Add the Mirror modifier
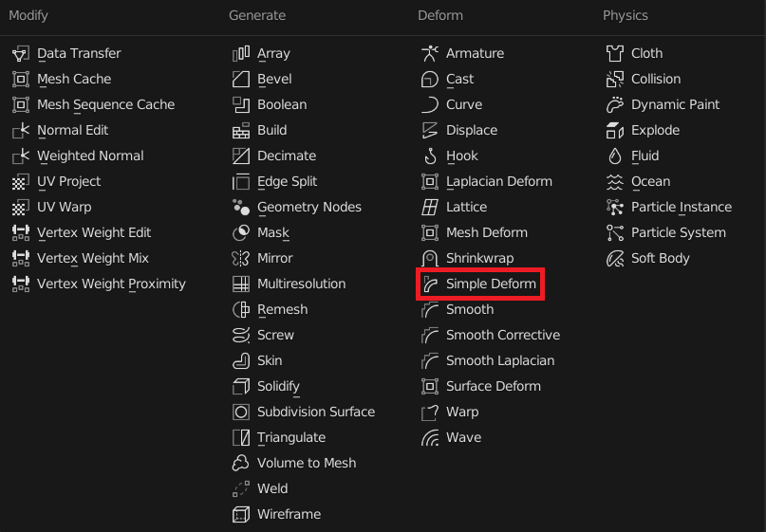This screenshot has height=532, width=766. [274, 259]
